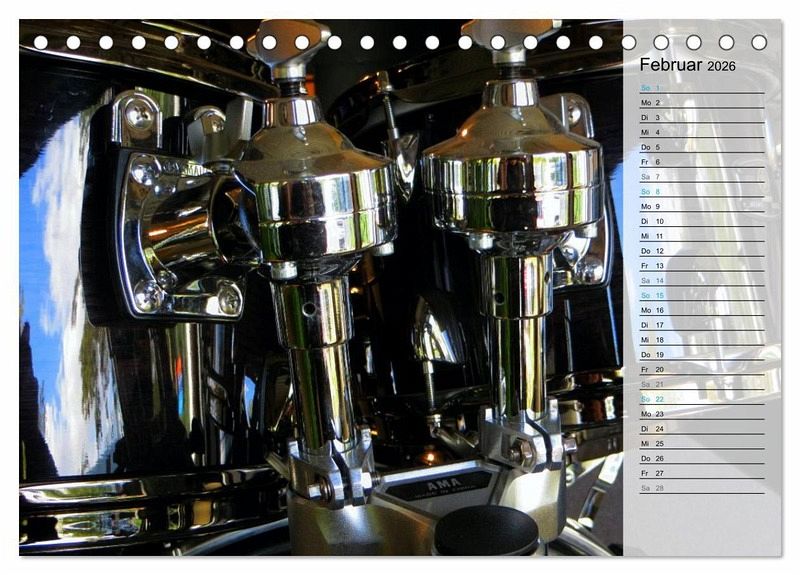
Task: Click the first binding hole at top left
Action: pyautogui.click(x=41, y=43)
